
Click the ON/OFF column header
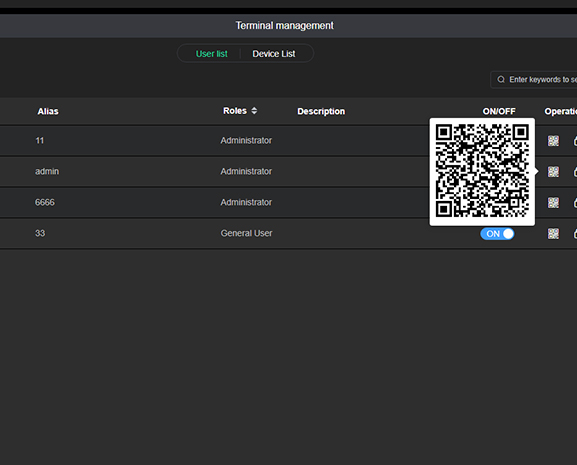(499, 111)
